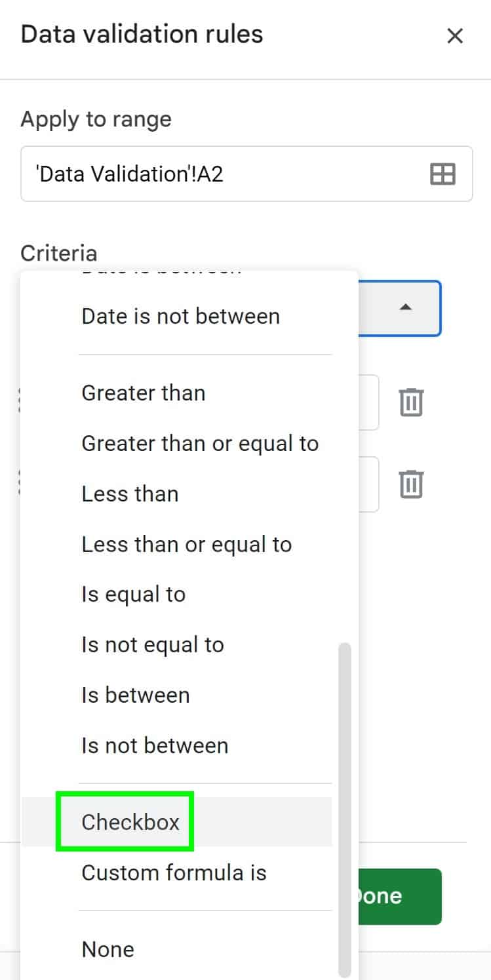Collapse the Criteria dropdown arrow
The image size is (491, 980).
click(x=406, y=307)
